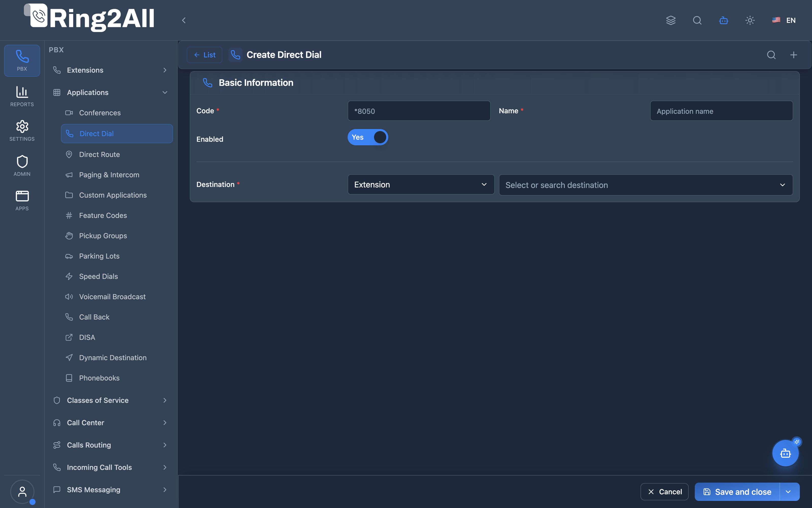
Task: Click the layers stack icon in header
Action: click(x=671, y=20)
